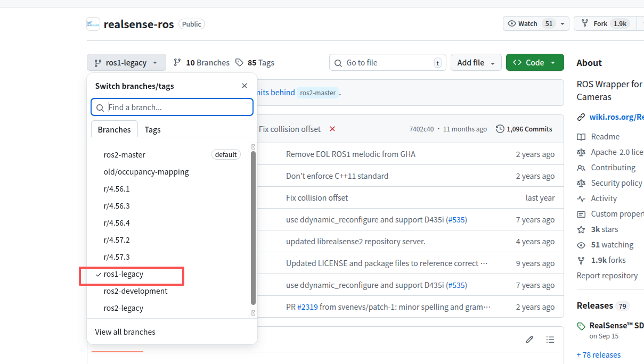Click the star icon beside 3k stars
Viewport: 644px width, 364px height.
coord(581,229)
